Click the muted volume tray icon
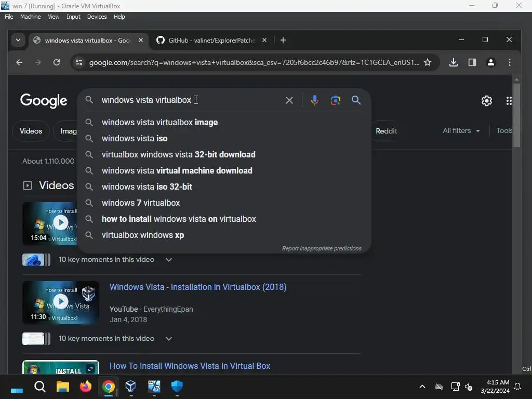532x399 pixels. click(x=469, y=387)
